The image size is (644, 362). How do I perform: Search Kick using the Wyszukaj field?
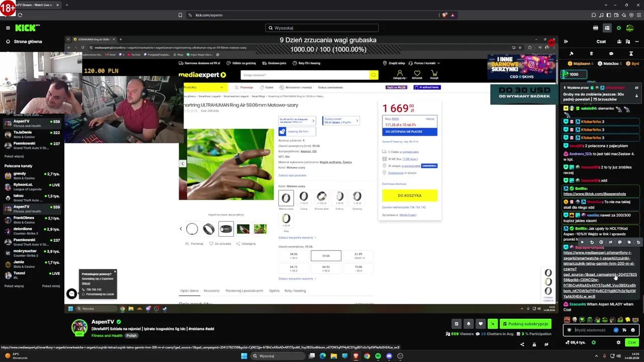coord(322,28)
